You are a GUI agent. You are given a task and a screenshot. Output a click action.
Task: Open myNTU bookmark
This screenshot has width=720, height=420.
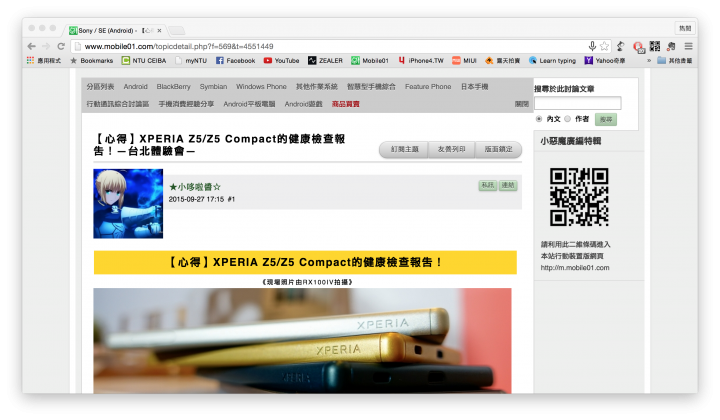(191, 60)
